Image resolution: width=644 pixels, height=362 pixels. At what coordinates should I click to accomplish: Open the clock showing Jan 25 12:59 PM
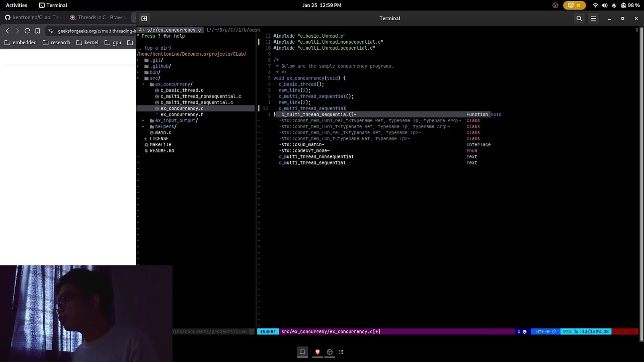[322, 6]
